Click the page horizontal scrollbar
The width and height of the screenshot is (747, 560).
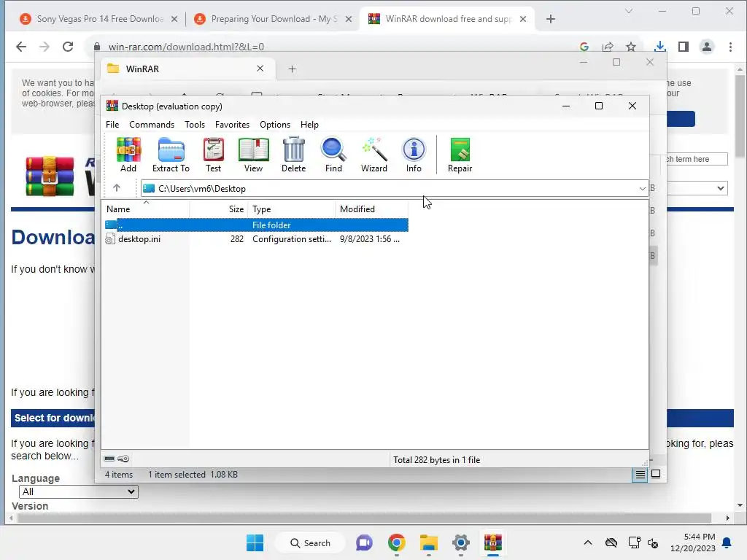tap(365, 518)
